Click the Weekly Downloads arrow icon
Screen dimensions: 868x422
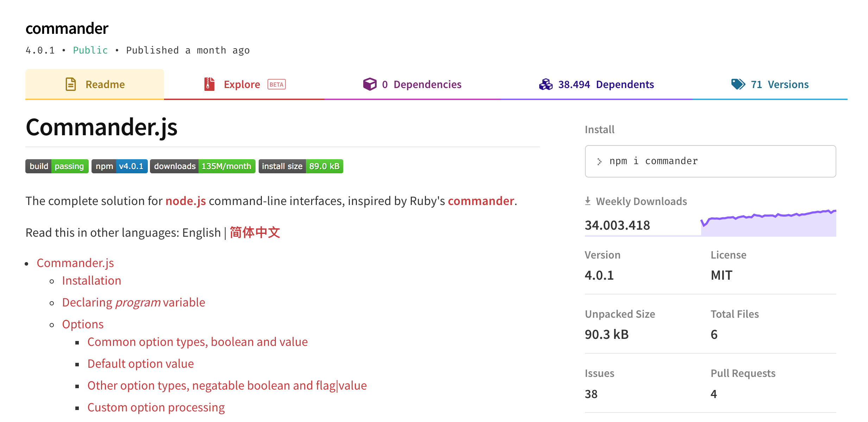tap(587, 201)
